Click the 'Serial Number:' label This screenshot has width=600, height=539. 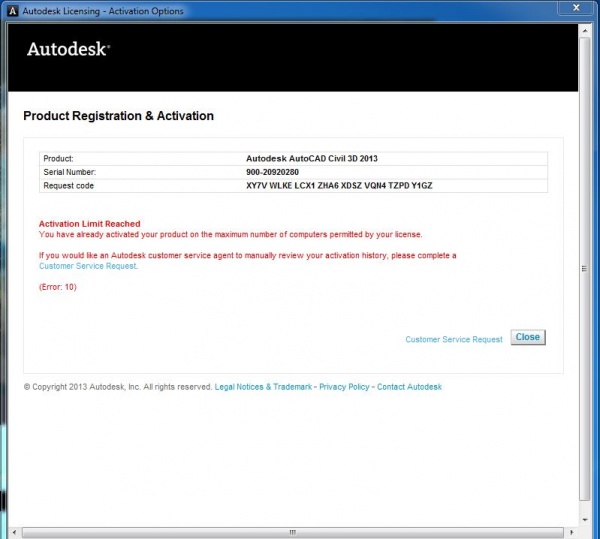click(x=70, y=172)
